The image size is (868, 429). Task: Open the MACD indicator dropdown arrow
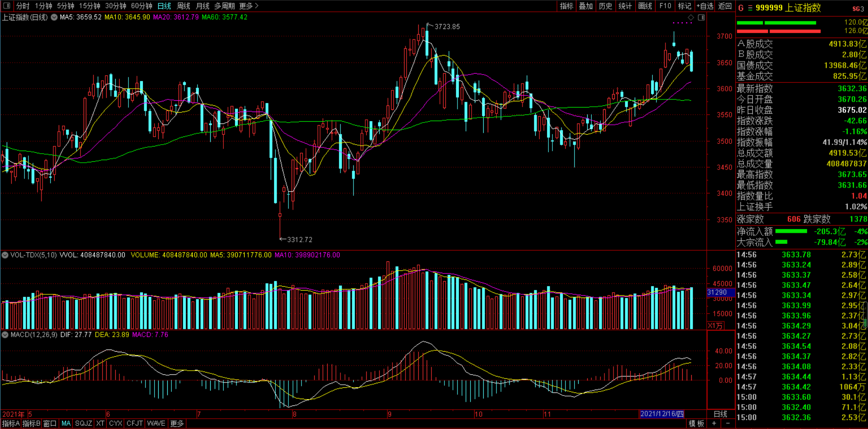(5, 335)
